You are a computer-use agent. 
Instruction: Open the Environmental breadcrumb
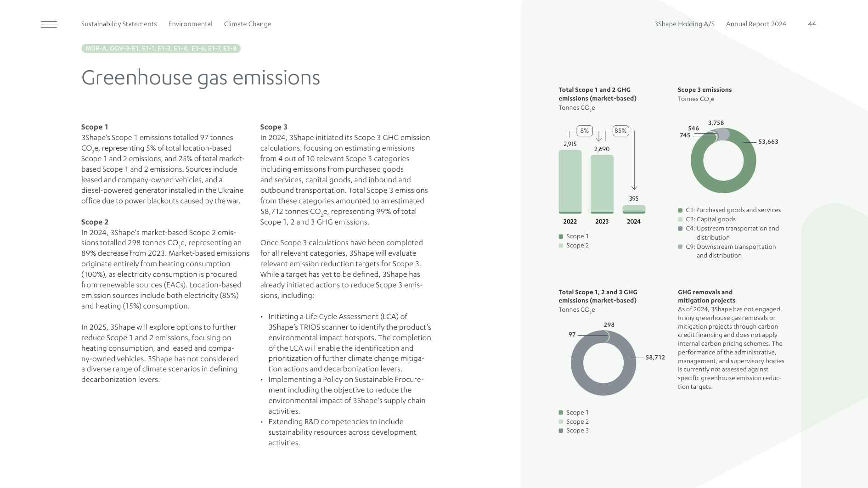pyautogui.click(x=190, y=24)
